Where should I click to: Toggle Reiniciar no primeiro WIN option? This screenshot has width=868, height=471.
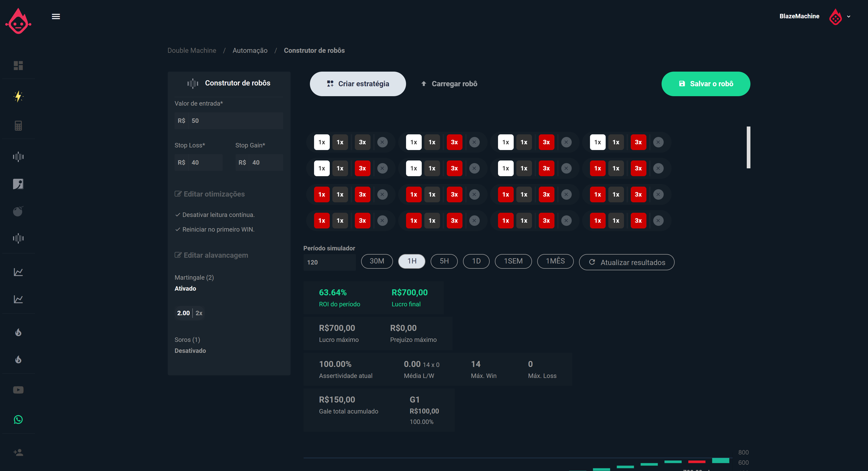click(x=215, y=229)
